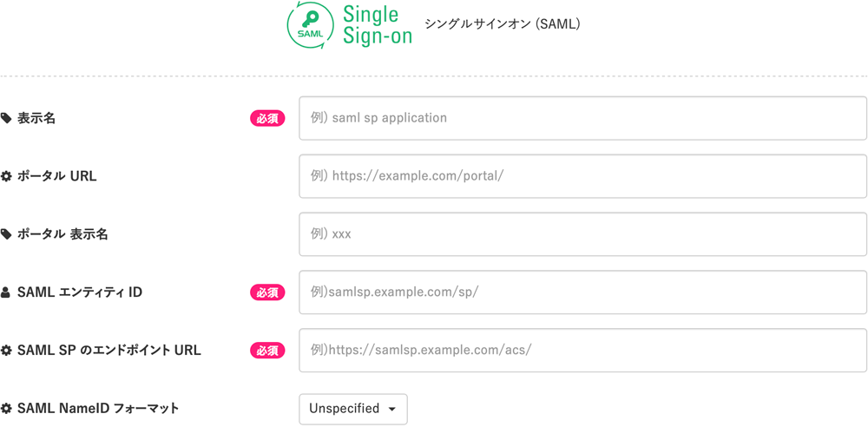Click the green SAML key logo icon
Viewport: 868px width, 427px height.
click(x=310, y=26)
